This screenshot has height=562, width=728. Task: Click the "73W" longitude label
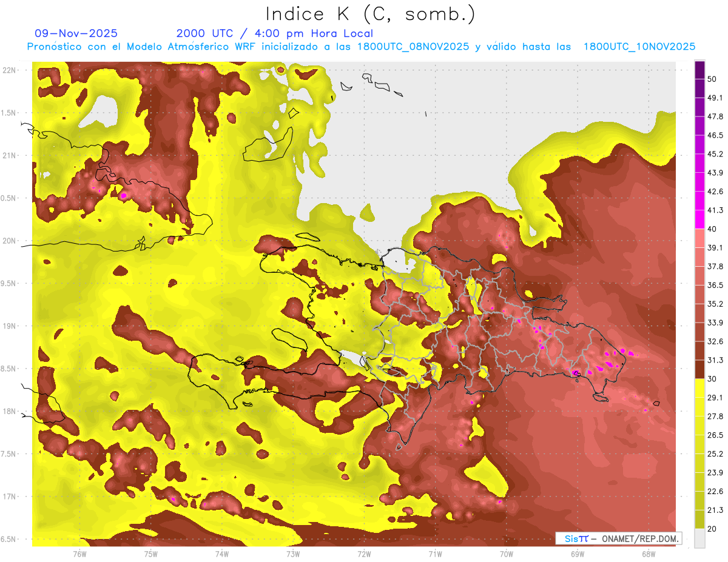(x=293, y=554)
